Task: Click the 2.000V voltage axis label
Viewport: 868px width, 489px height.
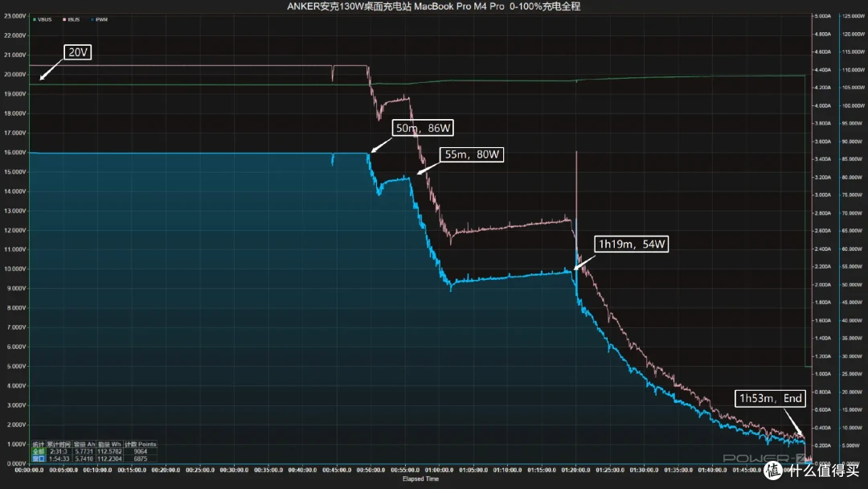Action: (15, 425)
